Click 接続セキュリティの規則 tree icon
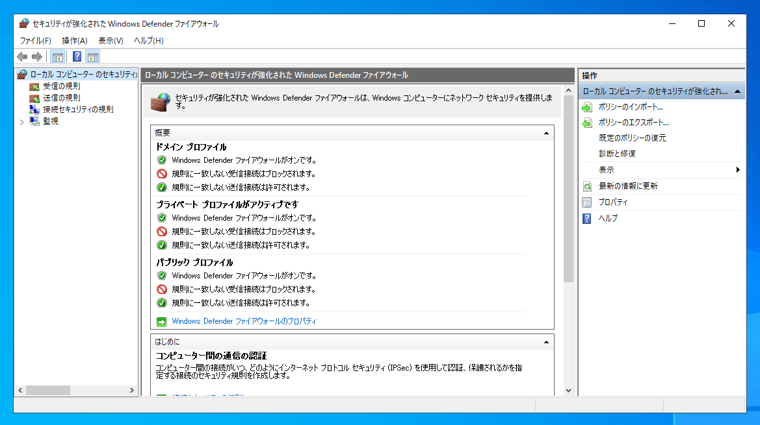 click(x=34, y=110)
